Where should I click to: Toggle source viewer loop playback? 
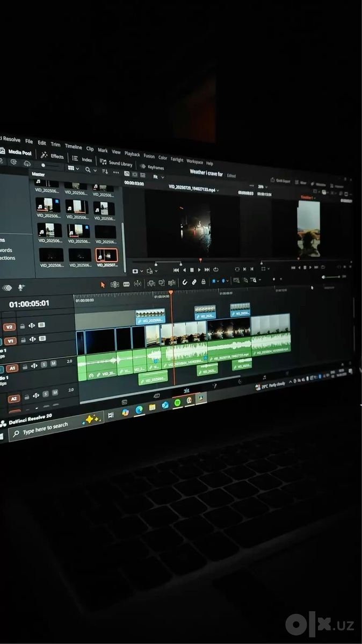215,269
